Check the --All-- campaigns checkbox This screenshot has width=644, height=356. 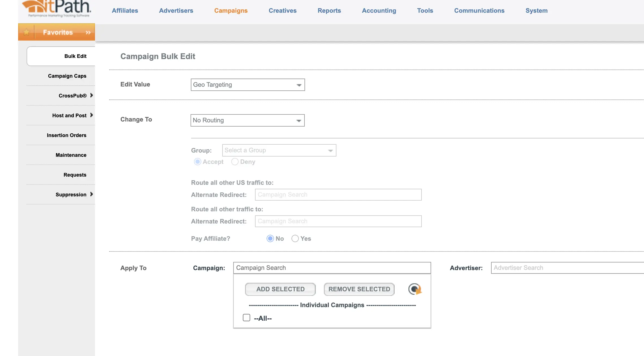click(247, 318)
